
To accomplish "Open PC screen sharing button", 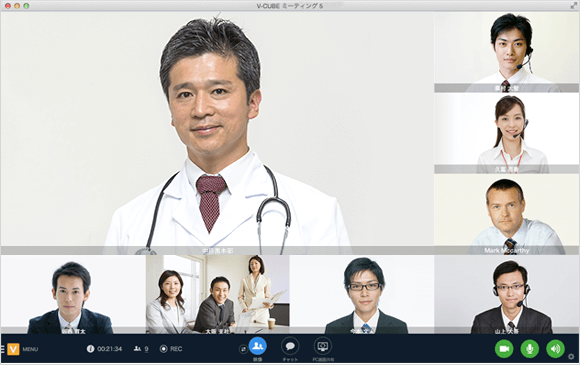I will click(x=323, y=347).
